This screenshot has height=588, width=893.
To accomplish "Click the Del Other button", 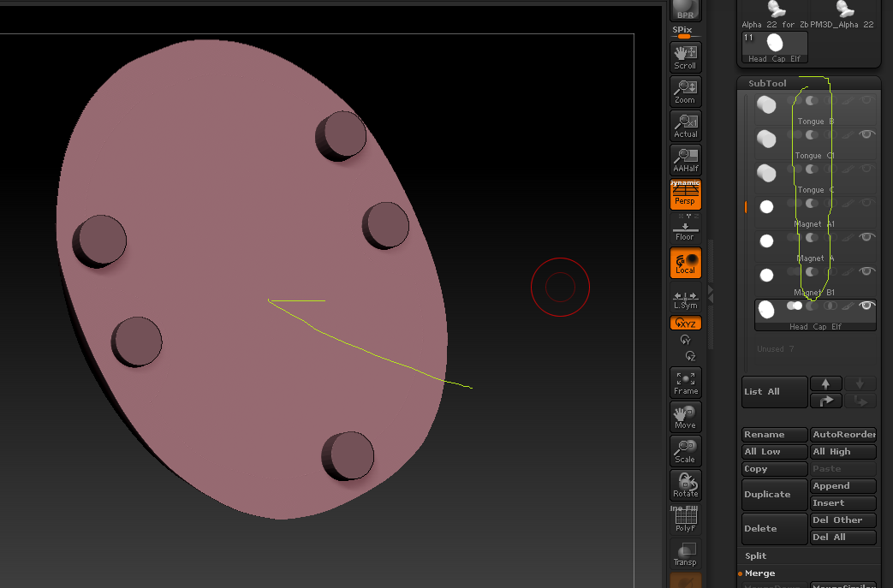I will pos(842,520).
